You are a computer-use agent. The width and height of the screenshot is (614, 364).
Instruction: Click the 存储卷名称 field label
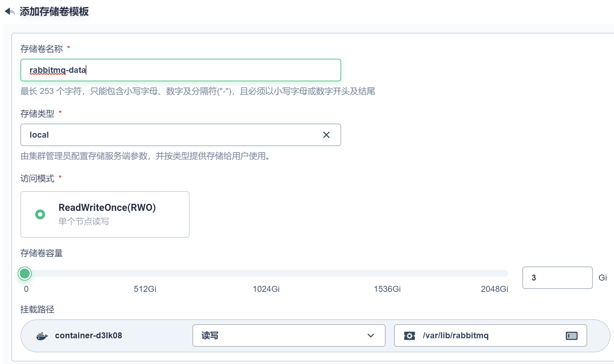tap(42, 49)
